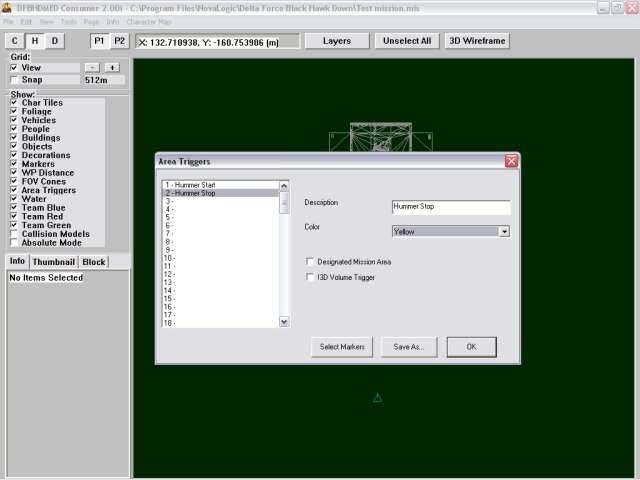Click trigger list scroll down arrow

pos(284,322)
